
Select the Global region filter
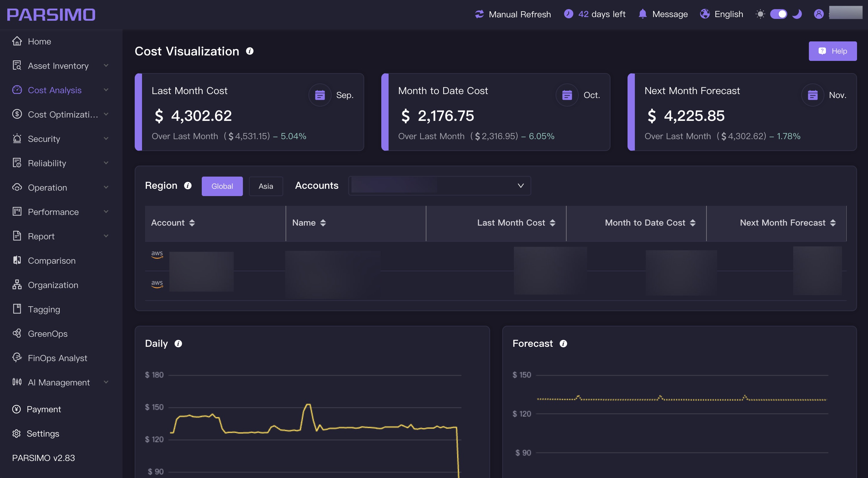(x=222, y=186)
